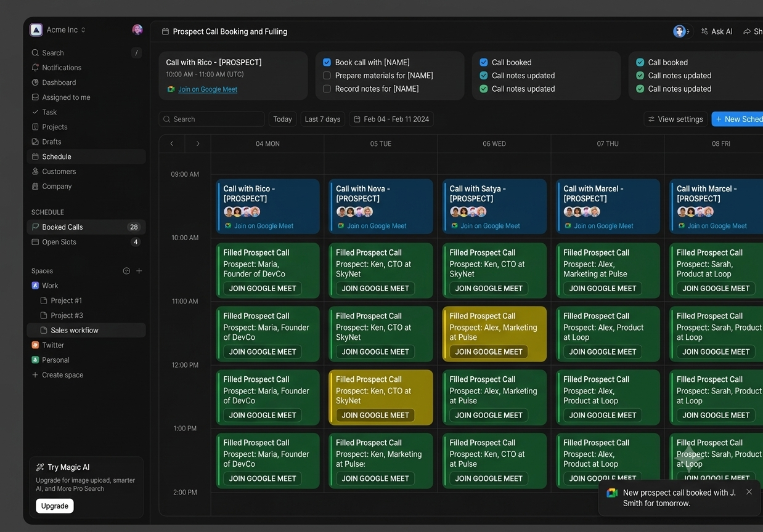Expand the Work space
The height and width of the screenshot is (532, 763).
[86, 286]
